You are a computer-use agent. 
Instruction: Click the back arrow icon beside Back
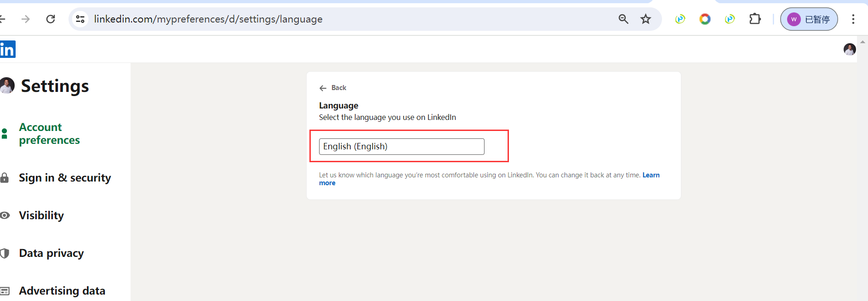click(x=323, y=88)
